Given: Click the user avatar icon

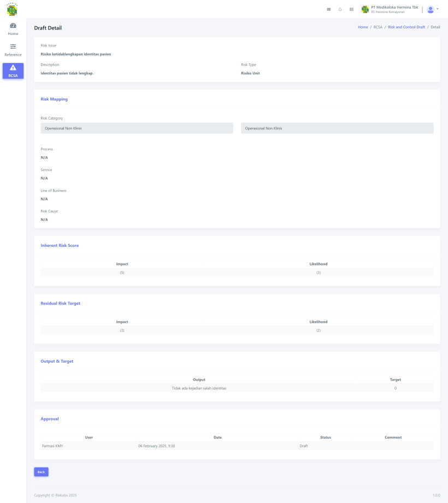Looking at the screenshot, I should (431, 10).
